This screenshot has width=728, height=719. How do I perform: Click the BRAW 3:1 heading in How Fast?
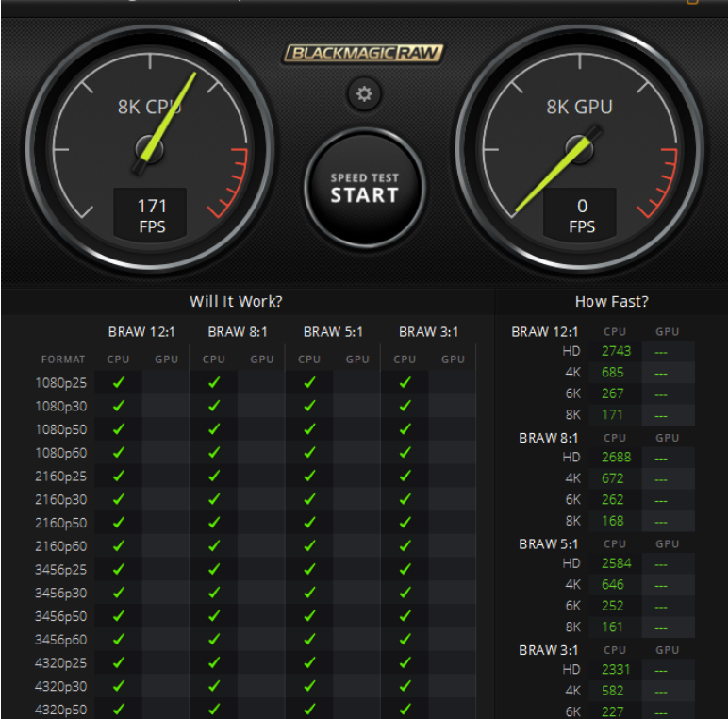pyautogui.click(x=548, y=650)
